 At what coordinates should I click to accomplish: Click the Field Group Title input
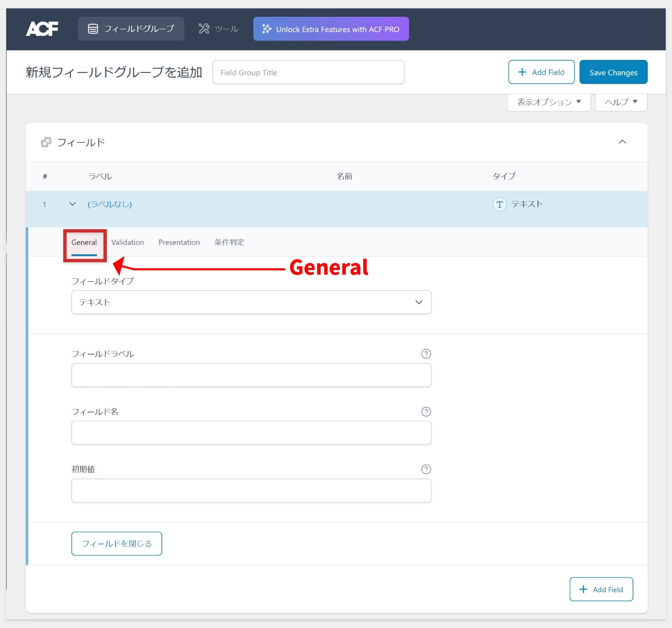[308, 72]
